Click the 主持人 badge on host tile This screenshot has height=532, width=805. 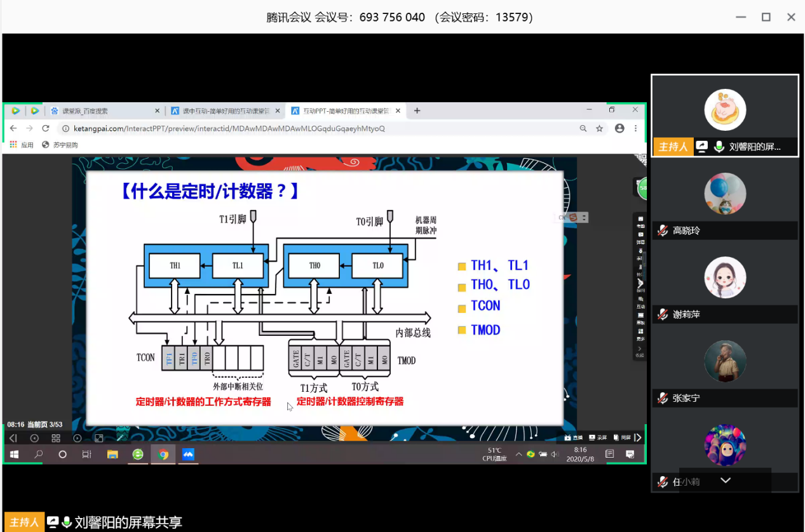(x=672, y=147)
